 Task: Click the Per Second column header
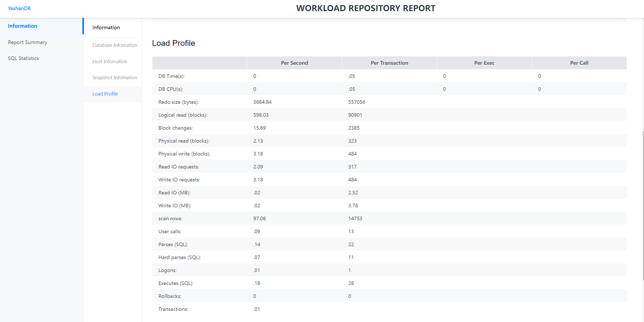(x=294, y=63)
